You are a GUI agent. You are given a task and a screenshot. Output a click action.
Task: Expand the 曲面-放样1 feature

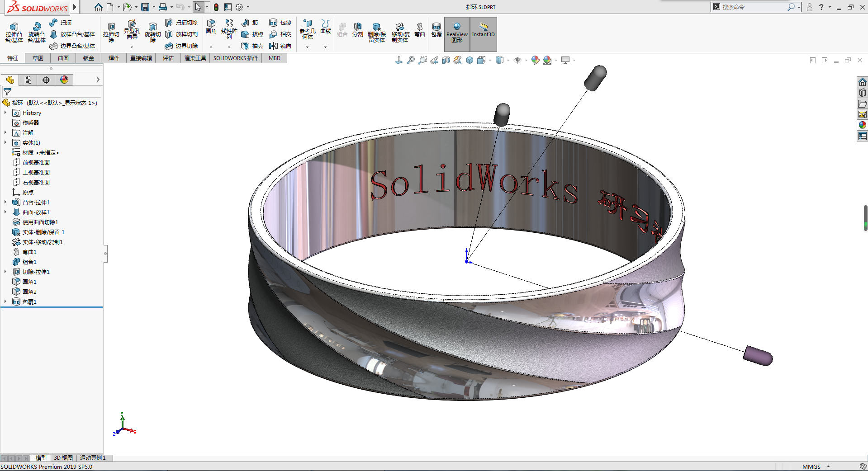point(5,212)
